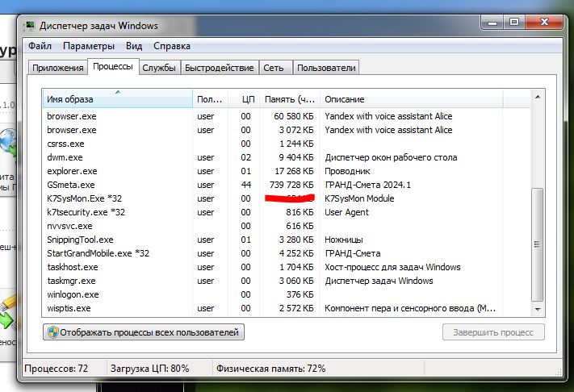The width and height of the screenshot is (574, 392).
Task: Click the scrollbar down arrow in process list
Action: (538, 310)
